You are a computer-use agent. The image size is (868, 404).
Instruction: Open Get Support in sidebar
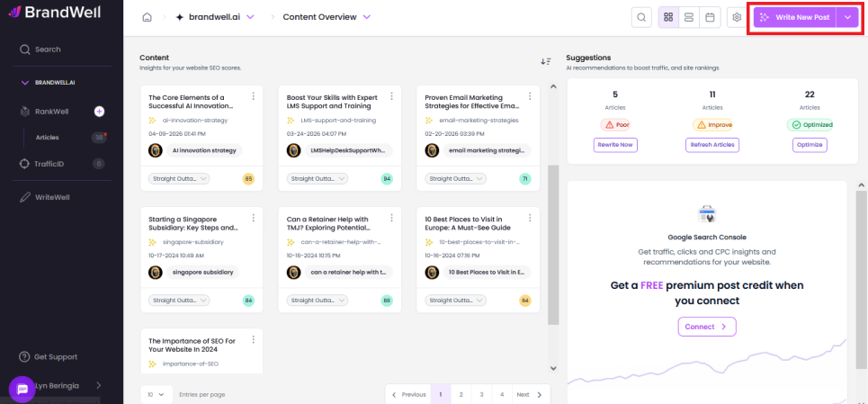coord(56,357)
